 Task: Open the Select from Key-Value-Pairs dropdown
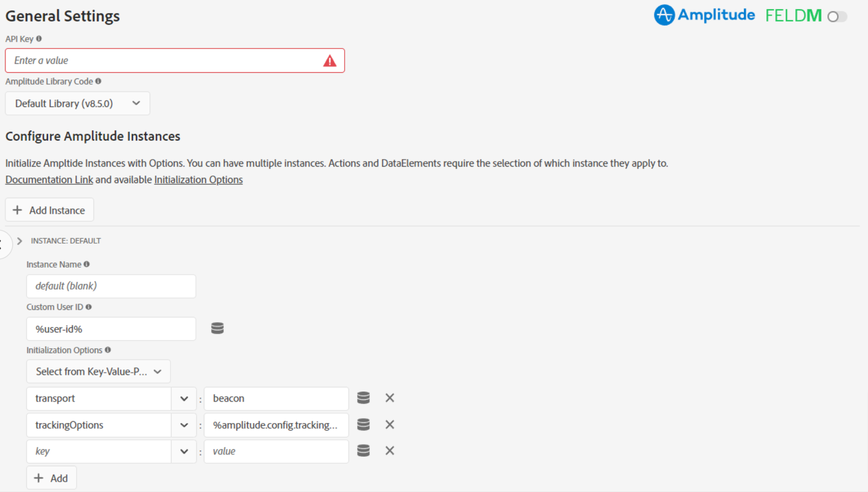[x=99, y=371]
